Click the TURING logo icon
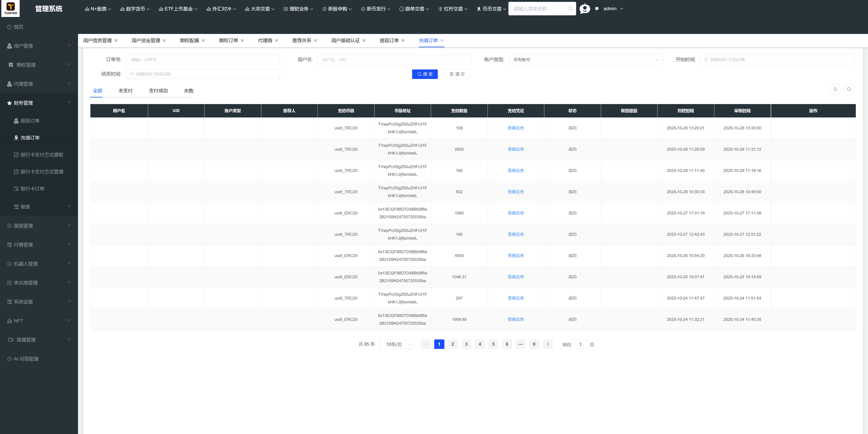The image size is (868, 434). [10, 8]
